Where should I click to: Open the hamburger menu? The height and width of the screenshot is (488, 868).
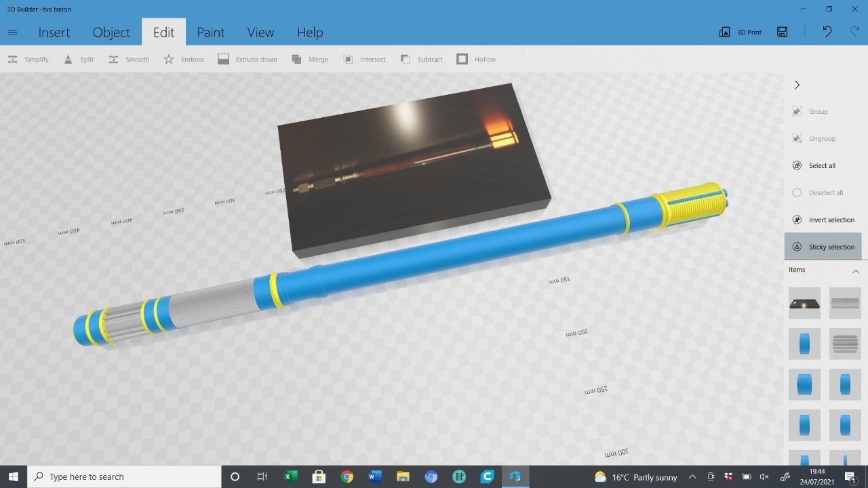tap(12, 32)
